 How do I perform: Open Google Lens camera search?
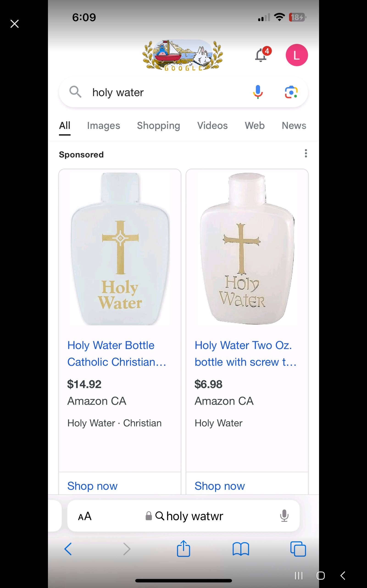[x=291, y=92]
